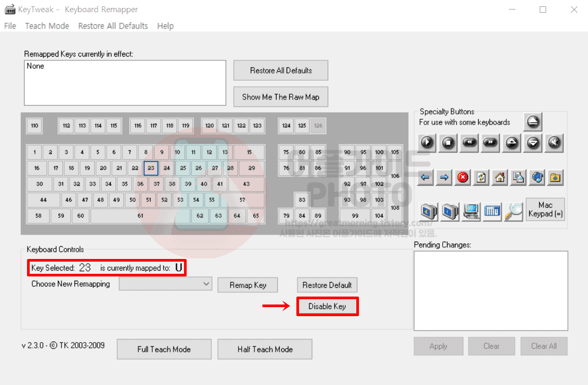
Task: Select key 30 on the keyboard layout
Action: click(x=39, y=184)
